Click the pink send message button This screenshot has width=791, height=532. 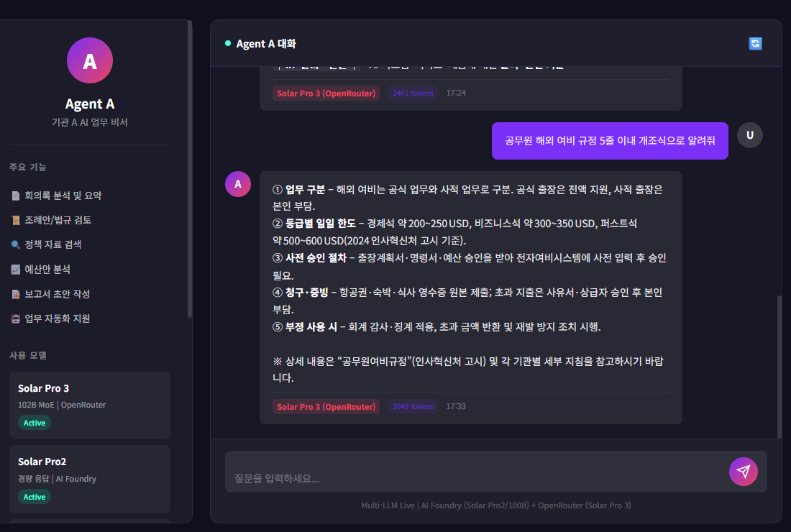[743, 472]
